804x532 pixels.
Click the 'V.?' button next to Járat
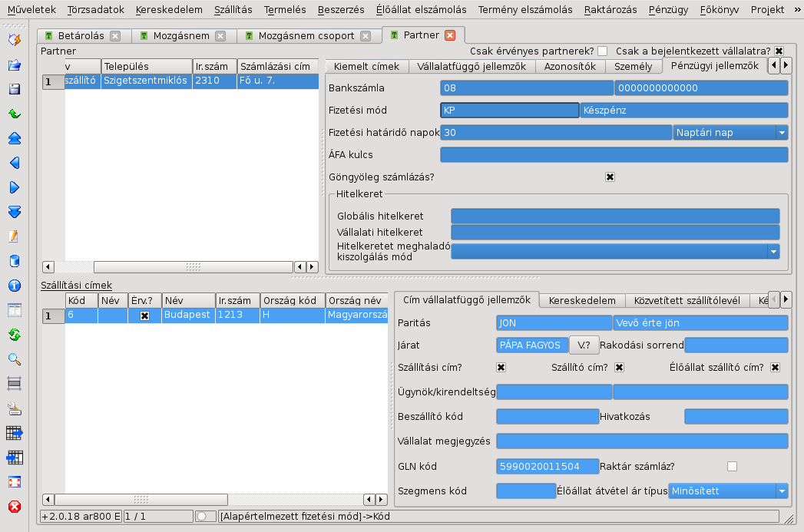[583, 345]
